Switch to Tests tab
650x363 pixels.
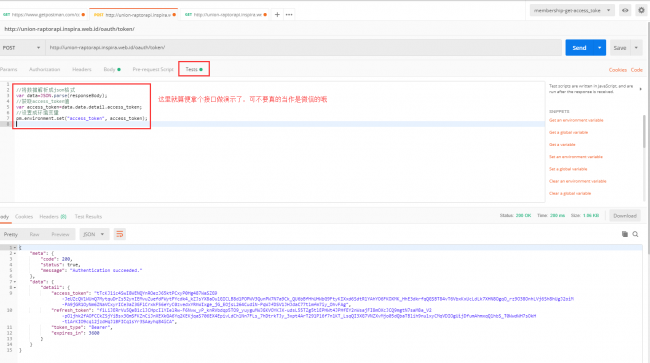[x=194, y=69]
